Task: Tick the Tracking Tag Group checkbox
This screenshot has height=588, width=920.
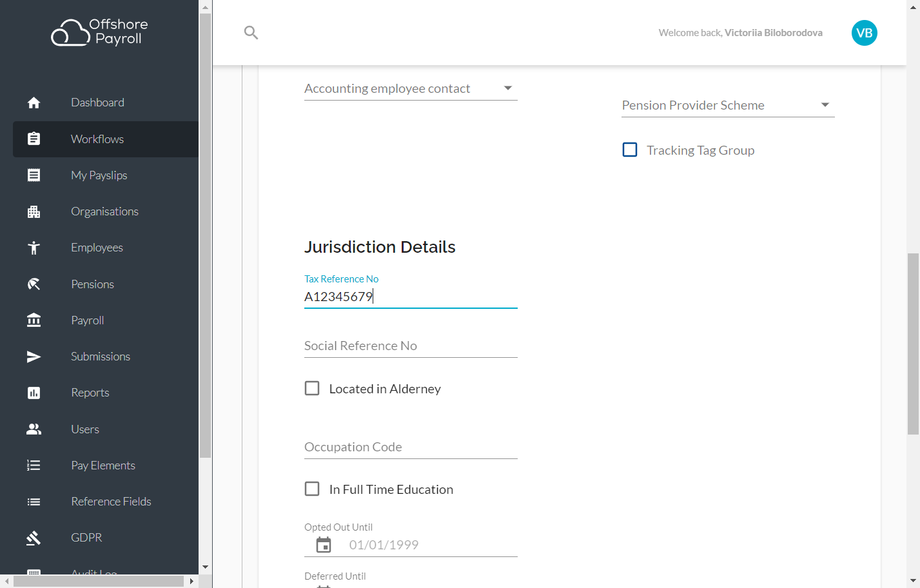Action: [630, 150]
